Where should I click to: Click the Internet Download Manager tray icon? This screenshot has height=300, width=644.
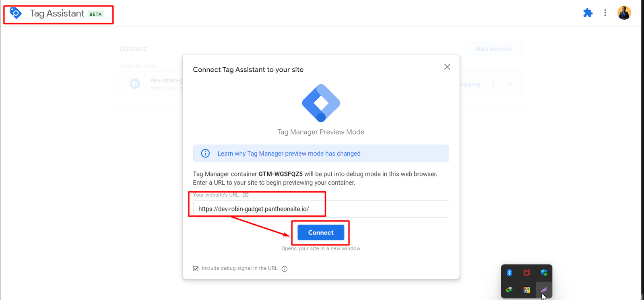(509, 290)
